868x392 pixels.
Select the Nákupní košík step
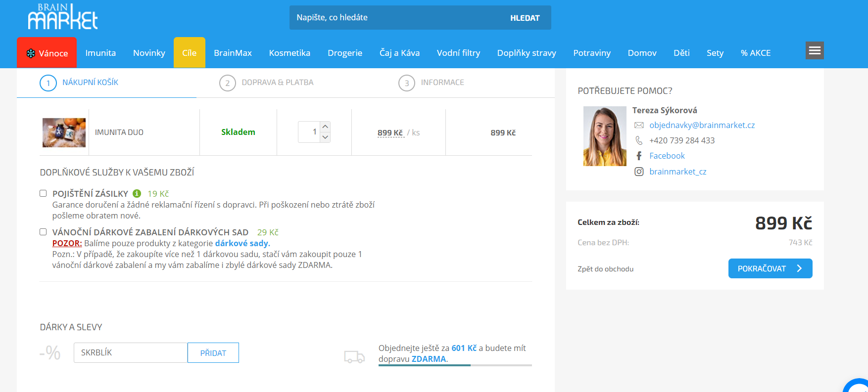[x=90, y=83]
